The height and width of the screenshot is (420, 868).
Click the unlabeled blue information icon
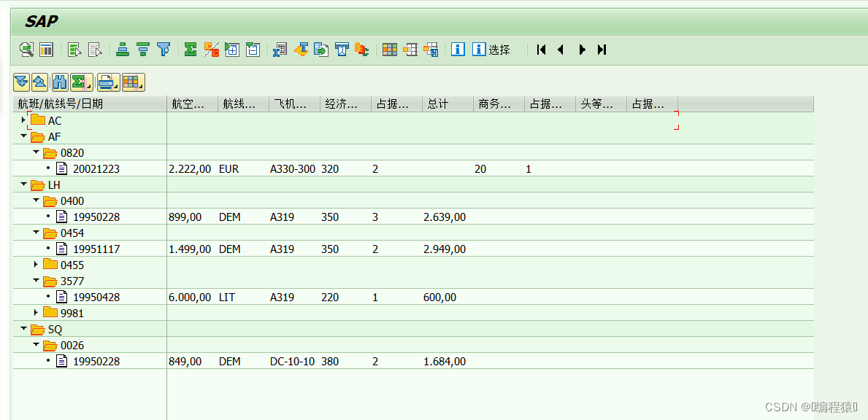(458, 49)
